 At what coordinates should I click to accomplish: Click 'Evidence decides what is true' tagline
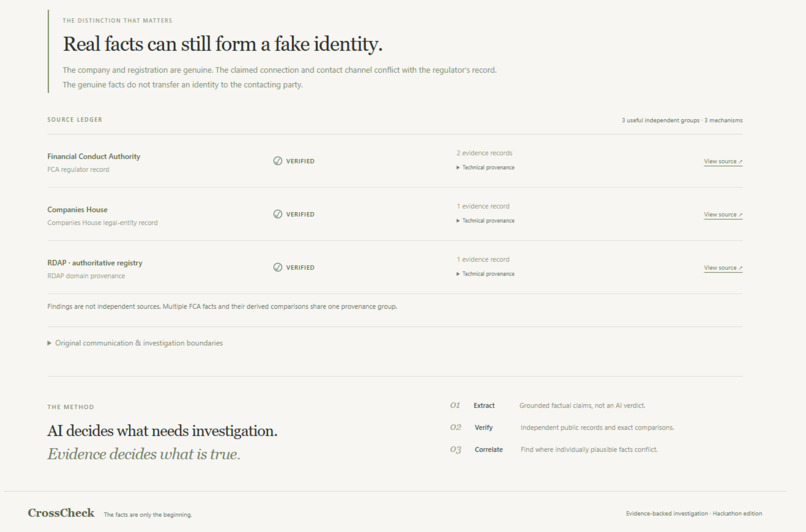pyautogui.click(x=144, y=454)
